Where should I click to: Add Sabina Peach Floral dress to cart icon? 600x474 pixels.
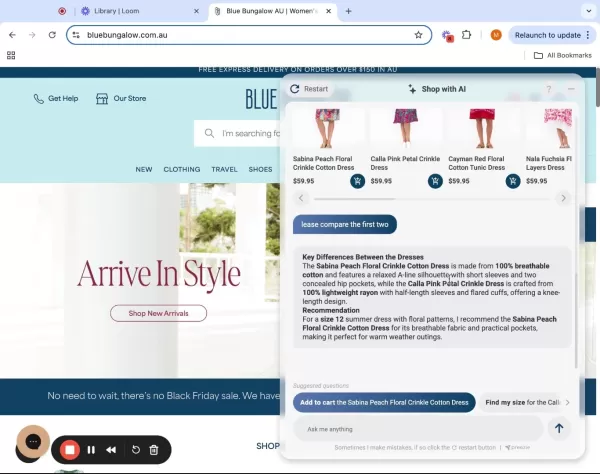click(357, 181)
